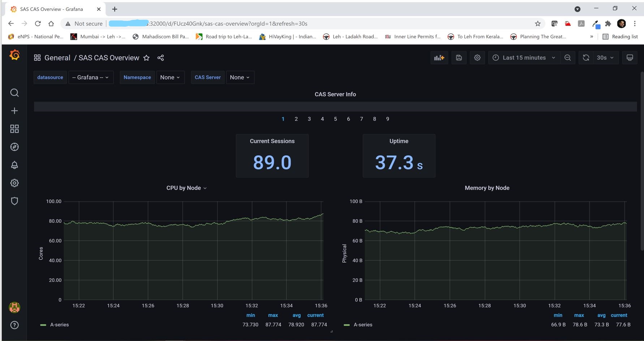Viewport: 644px width, 341px height.
Task: Open the Grafana home logo
Action: (14, 55)
